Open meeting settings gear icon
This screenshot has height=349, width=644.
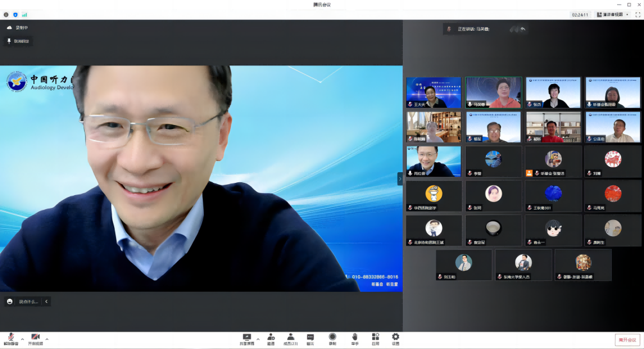395,337
